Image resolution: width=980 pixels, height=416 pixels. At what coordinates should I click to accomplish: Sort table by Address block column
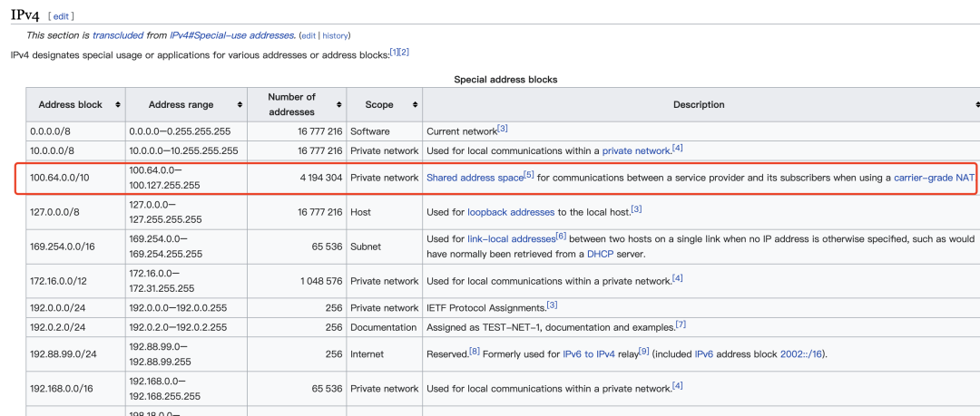pos(118,105)
